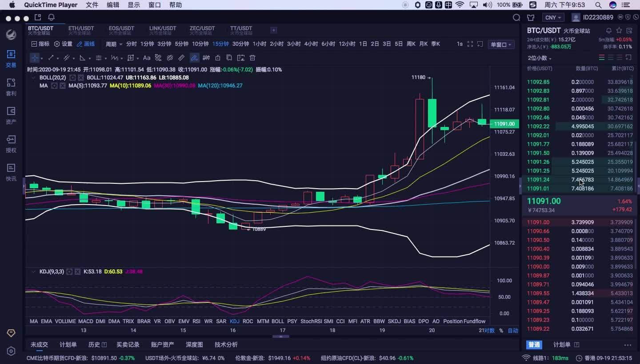Switch to the LINK/USDT tab
The height and width of the screenshot is (364, 640).
(163, 30)
